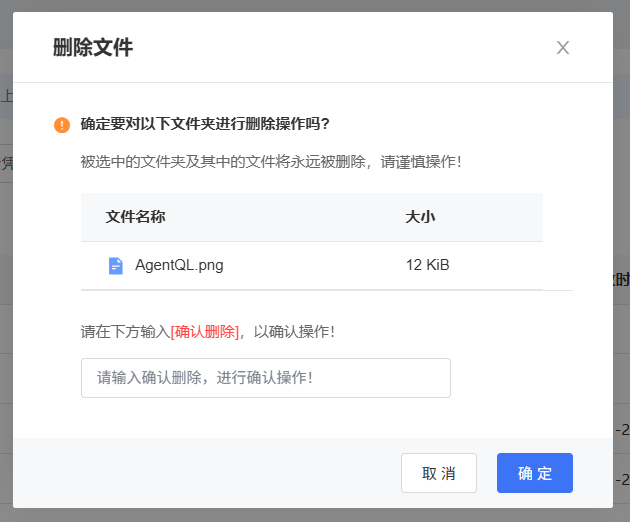Click the 以确认操作 text after red label
630x522 pixels.
click(290, 331)
